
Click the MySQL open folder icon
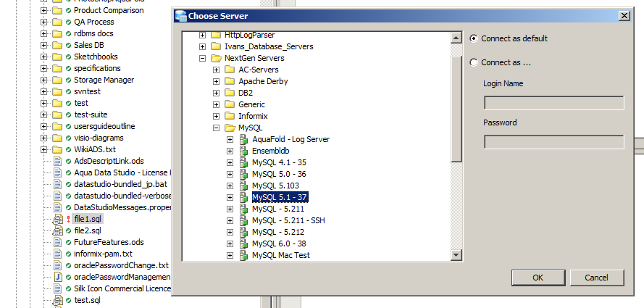[230, 128]
